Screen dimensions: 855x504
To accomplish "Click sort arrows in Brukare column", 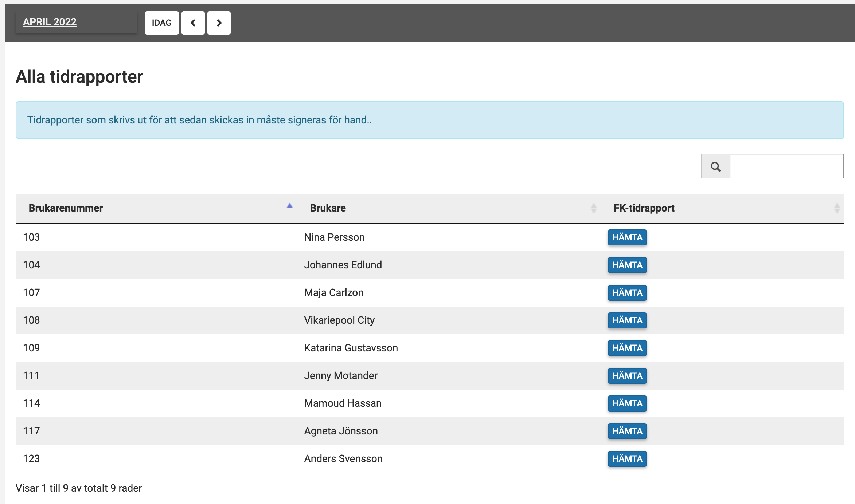I will [593, 208].
